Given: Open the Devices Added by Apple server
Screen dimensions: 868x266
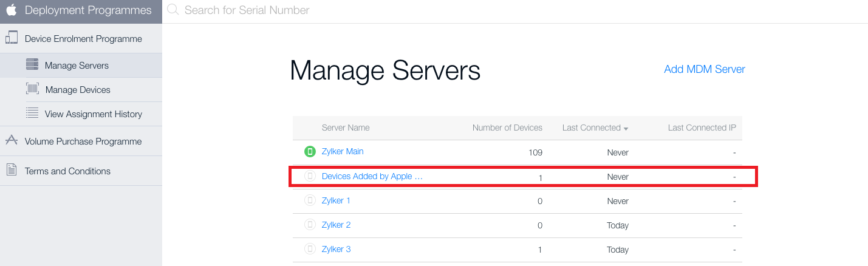Looking at the screenshot, I should click(371, 176).
